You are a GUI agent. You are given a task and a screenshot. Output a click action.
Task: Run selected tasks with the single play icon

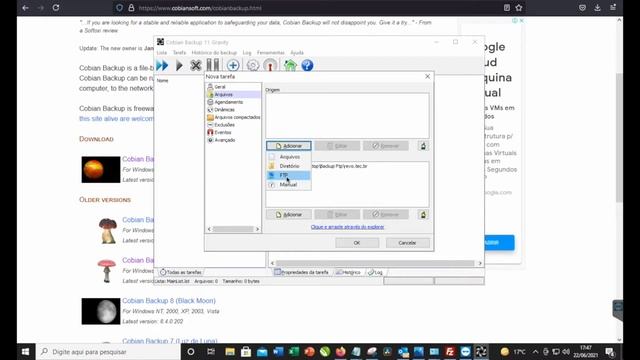pyautogui.click(x=179, y=65)
